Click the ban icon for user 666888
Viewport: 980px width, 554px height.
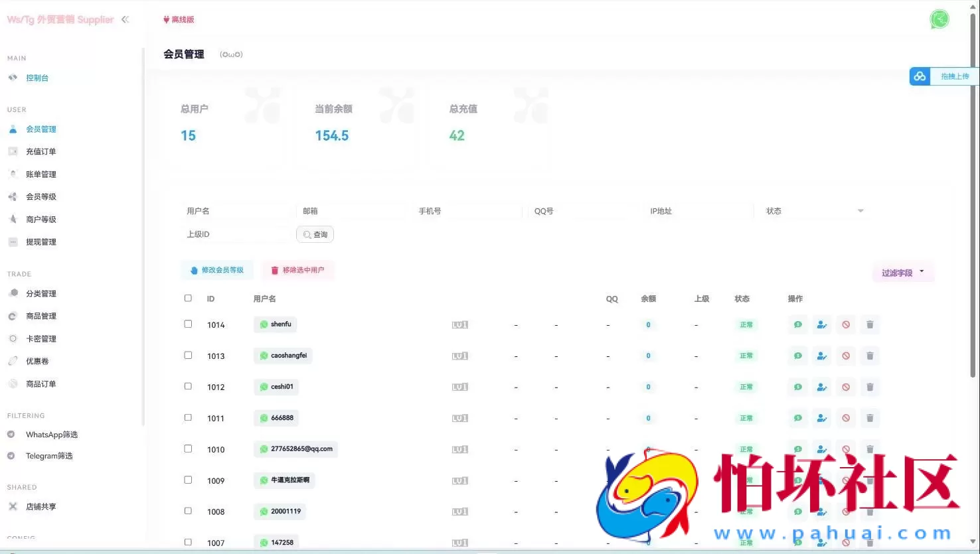tap(845, 418)
